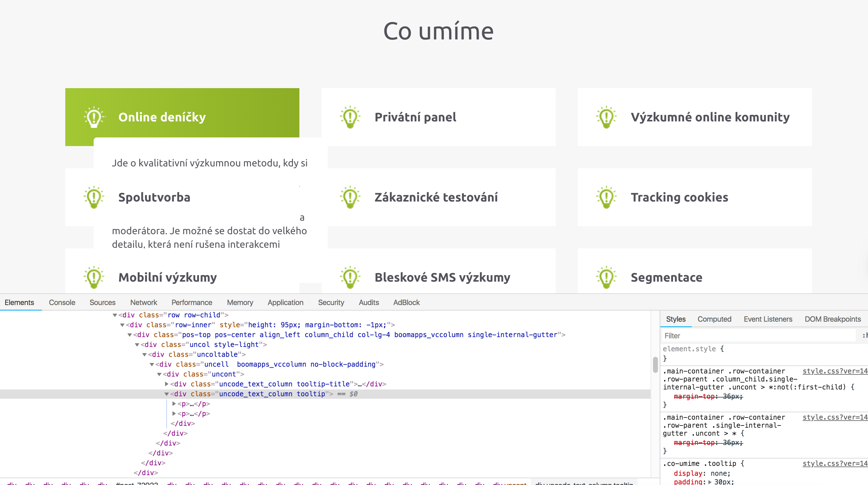Expand padding shorthand triangle in styles
The width and height of the screenshot is (868, 485).
710,482
